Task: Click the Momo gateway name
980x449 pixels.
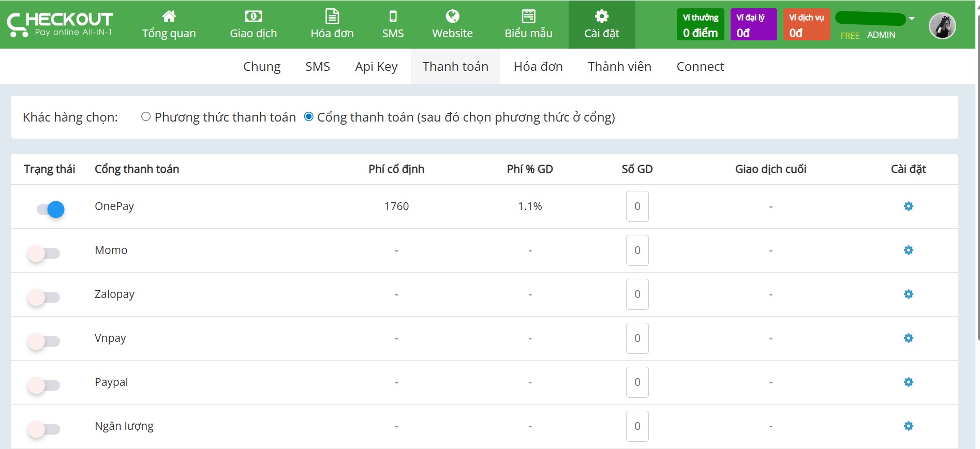Action: point(111,250)
